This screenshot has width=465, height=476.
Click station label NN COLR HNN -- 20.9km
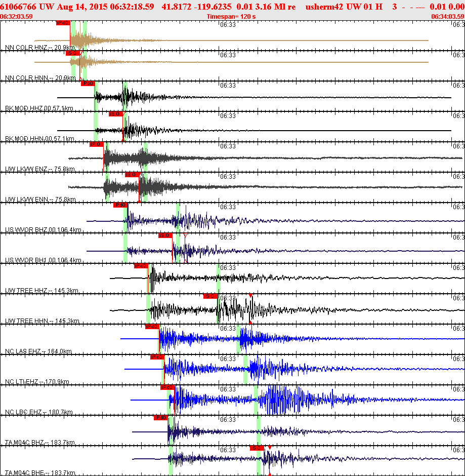[40, 77]
